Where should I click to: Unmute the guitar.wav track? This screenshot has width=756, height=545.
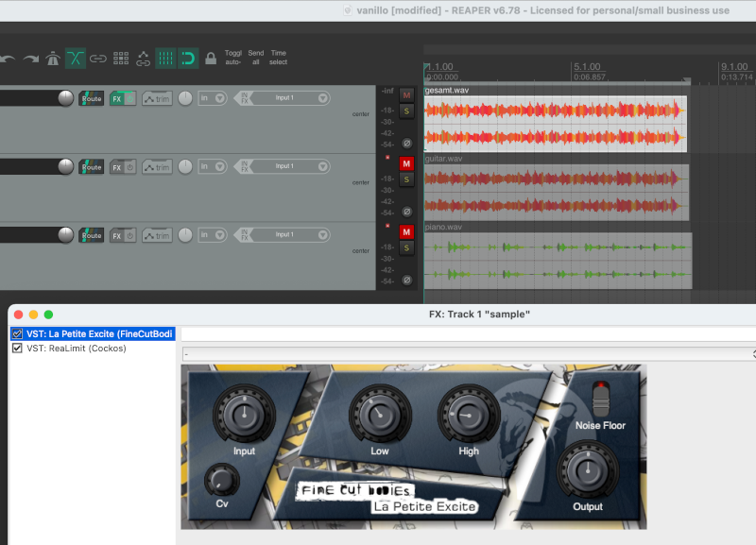point(406,163)
